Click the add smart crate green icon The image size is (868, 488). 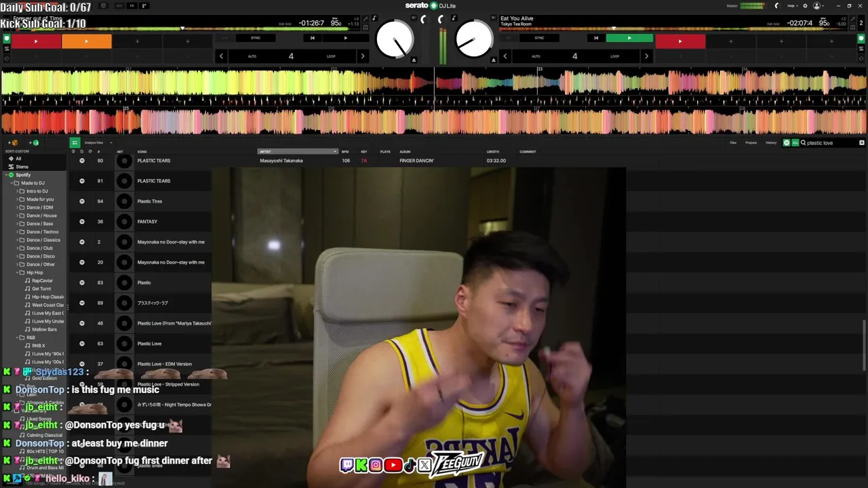pyautogui.click(x=35, y=143)
